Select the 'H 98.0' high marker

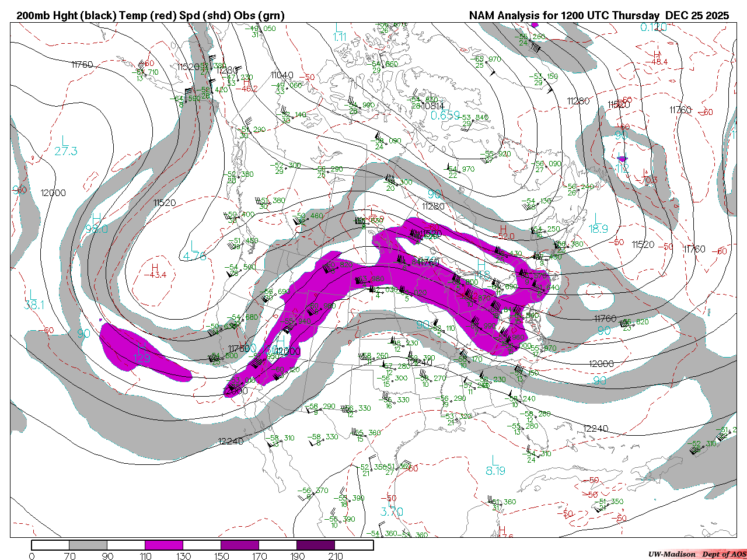(x=96, y=224)
